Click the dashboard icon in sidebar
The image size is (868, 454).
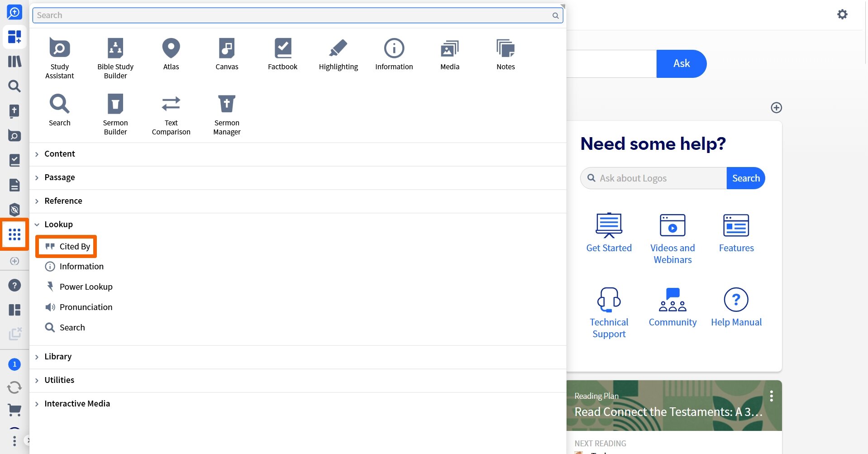point(14,37)
